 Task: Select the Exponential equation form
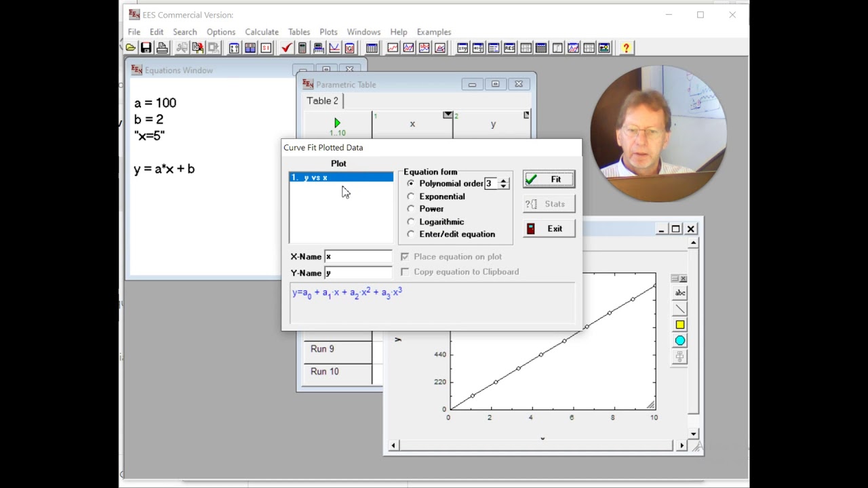[411, 197]
